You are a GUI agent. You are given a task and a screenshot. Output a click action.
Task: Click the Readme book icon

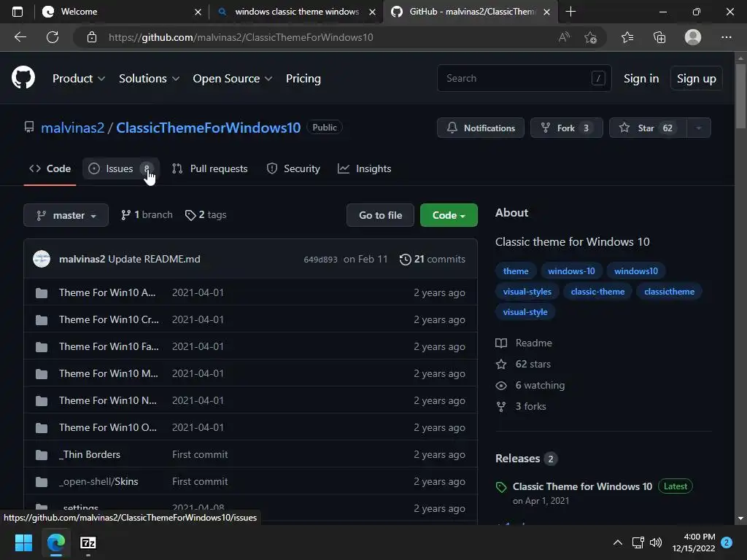pyautogui.click(x=501, y=343)
